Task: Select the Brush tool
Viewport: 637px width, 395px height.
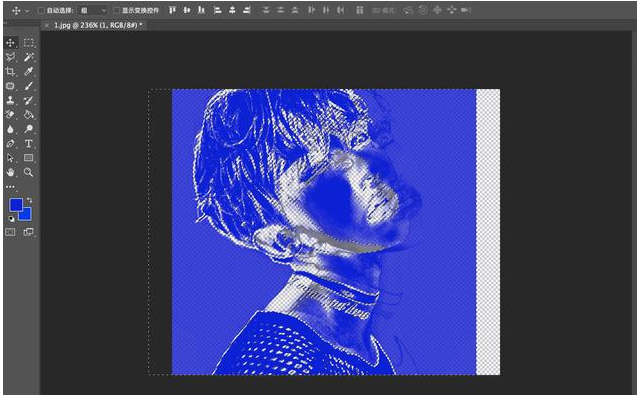Action: [28, 86]
